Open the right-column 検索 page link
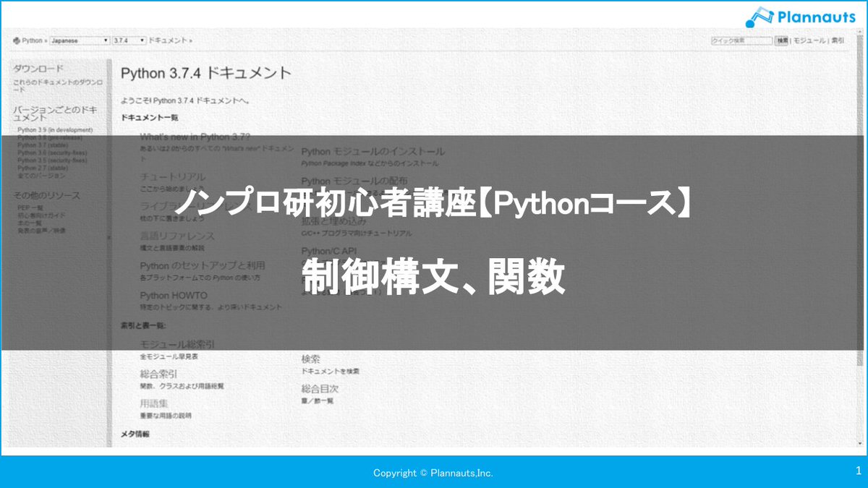Screen dimensions: 868x488 coord(311,359)
